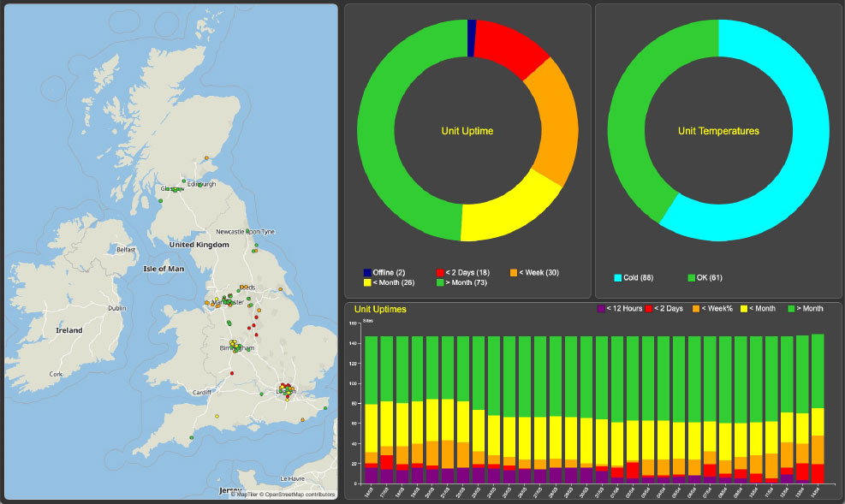Image resolution: width=845 pixels, height=504 pixels.
Task: Select the green marker beside Newcastle upon Tyne
Action: (247, 231)
